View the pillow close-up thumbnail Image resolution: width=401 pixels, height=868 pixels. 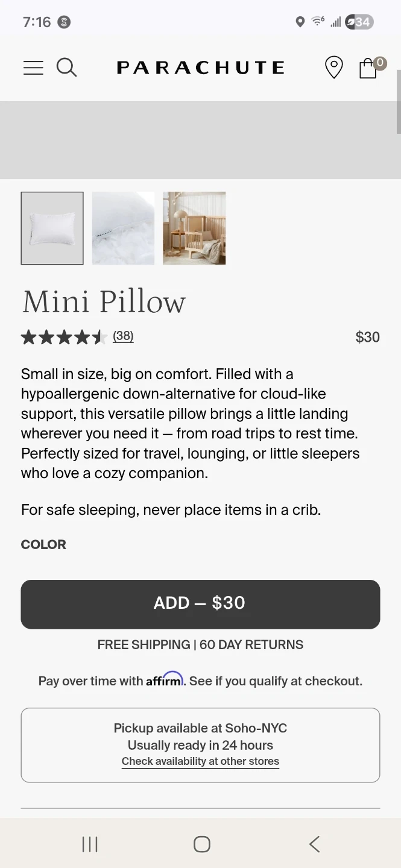tap(123, 228)
